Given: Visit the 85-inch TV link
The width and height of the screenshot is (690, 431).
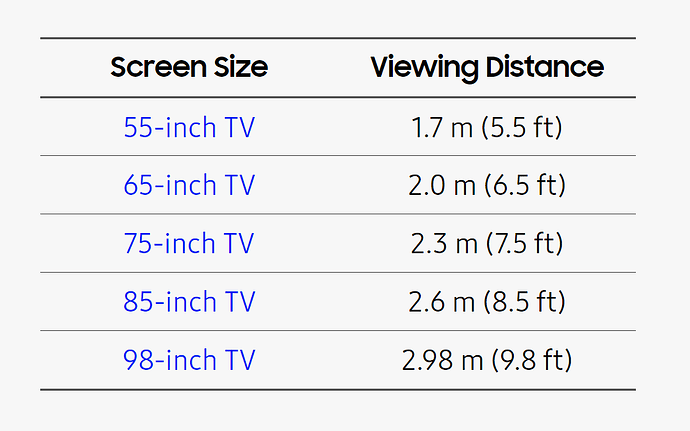Looking at the screenshot, I should tap(189, 302).
